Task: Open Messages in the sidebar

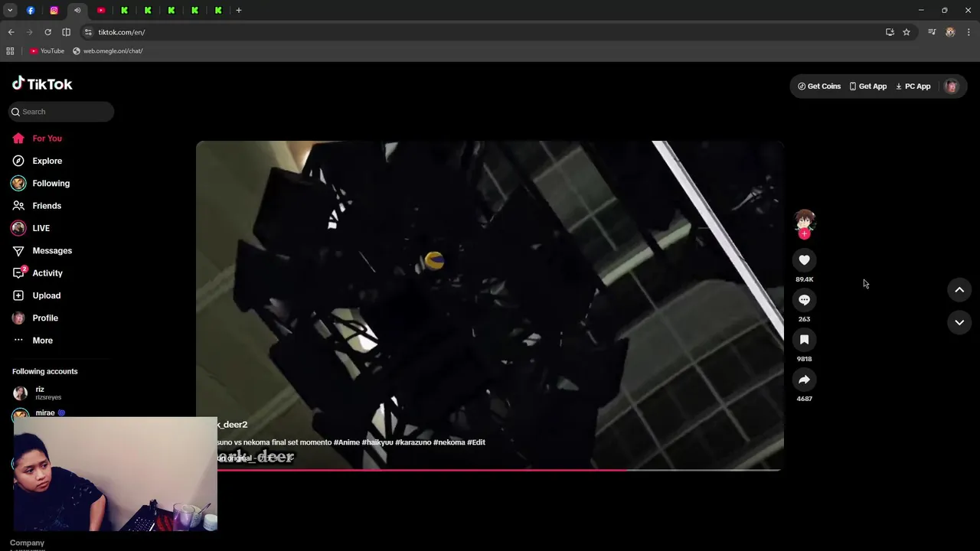Action: coord(41,250)
